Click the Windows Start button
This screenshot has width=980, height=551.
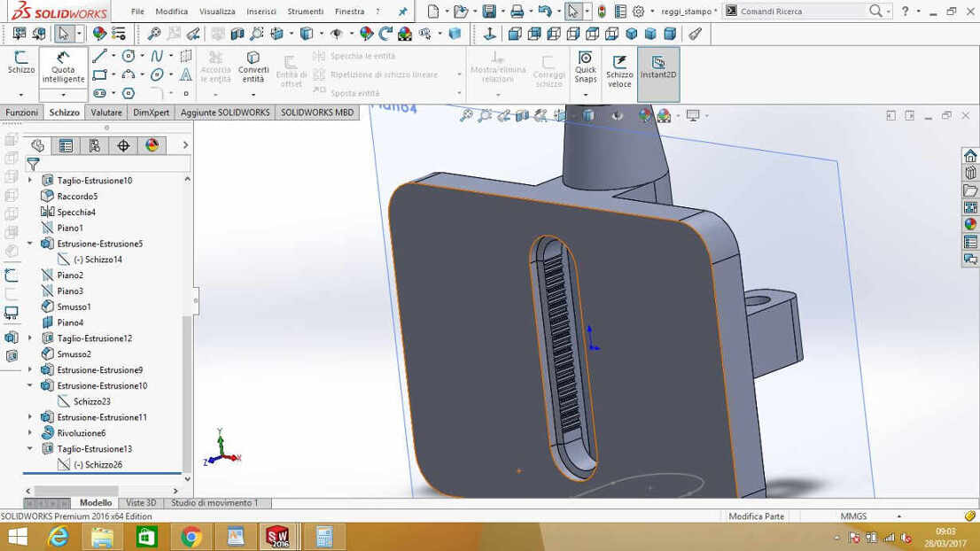(18, 537)
